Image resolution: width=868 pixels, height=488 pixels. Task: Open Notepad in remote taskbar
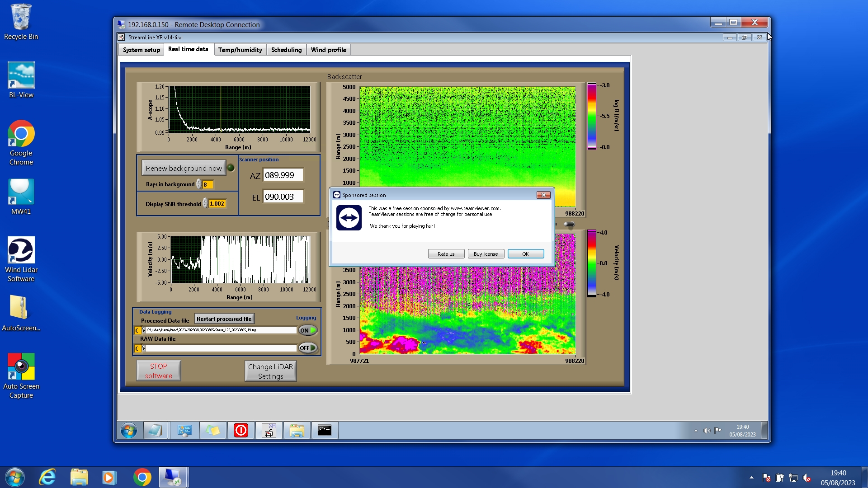pos(156,430)
